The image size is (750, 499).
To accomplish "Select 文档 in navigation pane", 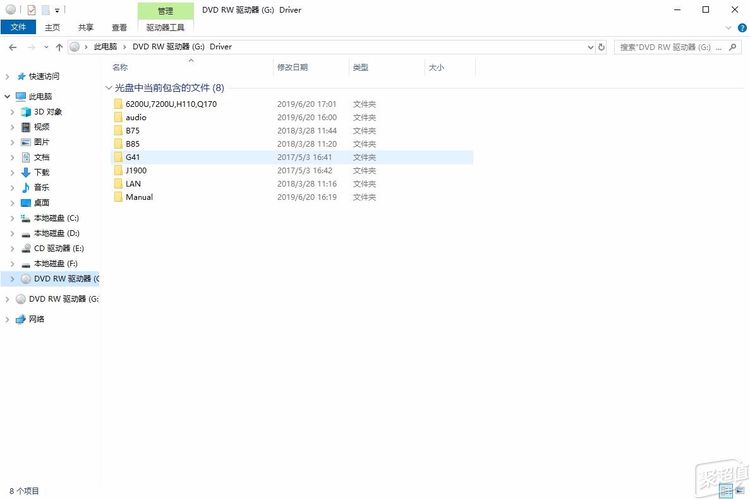I will [x=42, y=157].
